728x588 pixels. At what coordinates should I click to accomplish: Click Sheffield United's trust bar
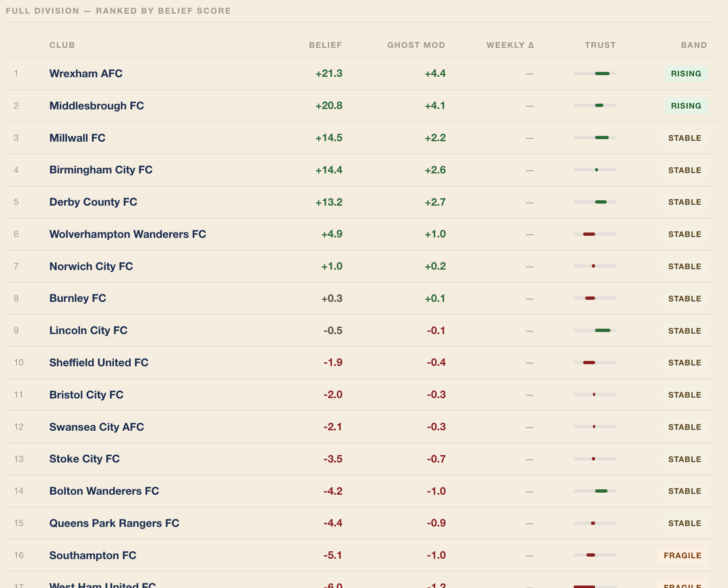(x=595, y=363)
